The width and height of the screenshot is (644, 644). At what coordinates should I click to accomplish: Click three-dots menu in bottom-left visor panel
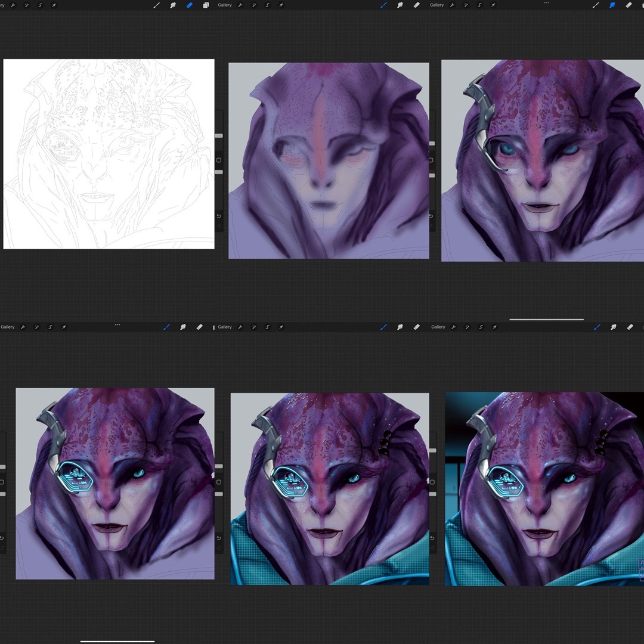[117, 324]
